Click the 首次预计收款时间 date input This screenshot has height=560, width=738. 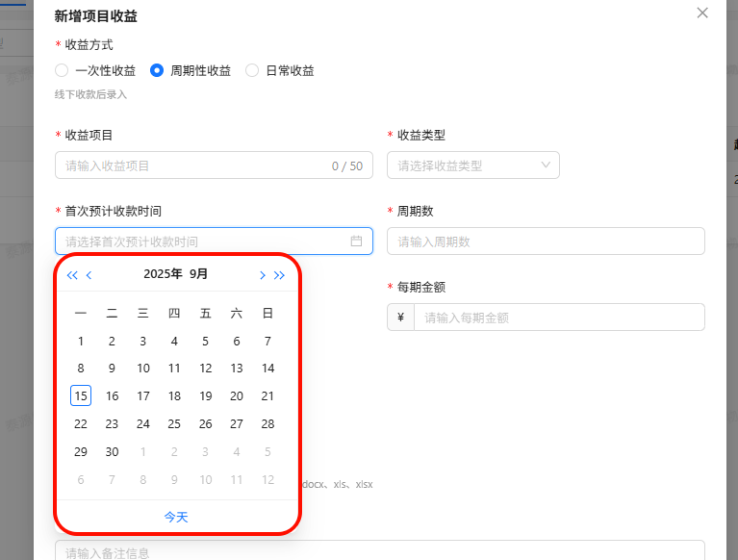tap(202, 242)
